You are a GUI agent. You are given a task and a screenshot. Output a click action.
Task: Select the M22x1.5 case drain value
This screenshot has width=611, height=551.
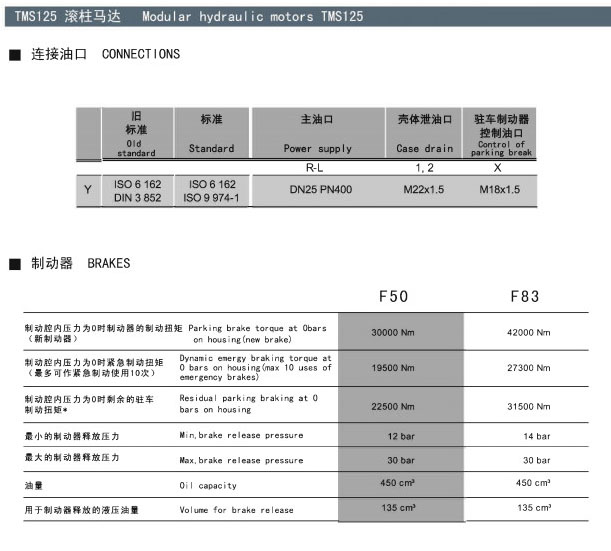(x=424, y=190)
